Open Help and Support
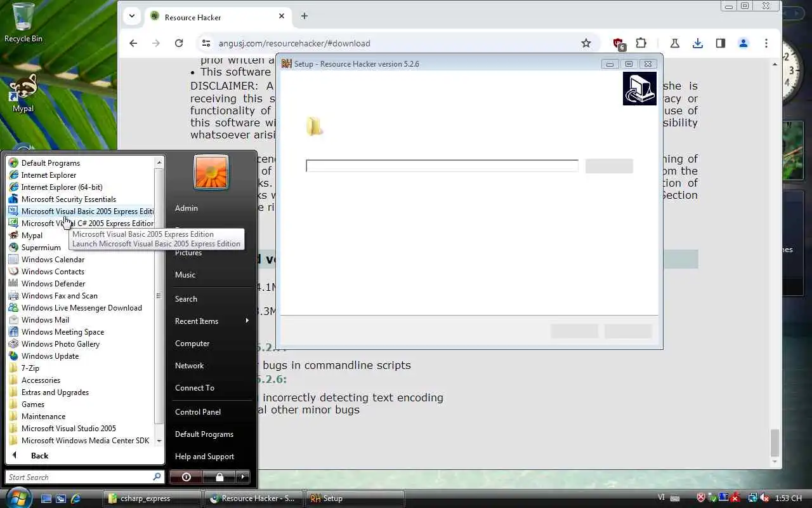The height and width of the screenshot is (508, 812). 204,457
